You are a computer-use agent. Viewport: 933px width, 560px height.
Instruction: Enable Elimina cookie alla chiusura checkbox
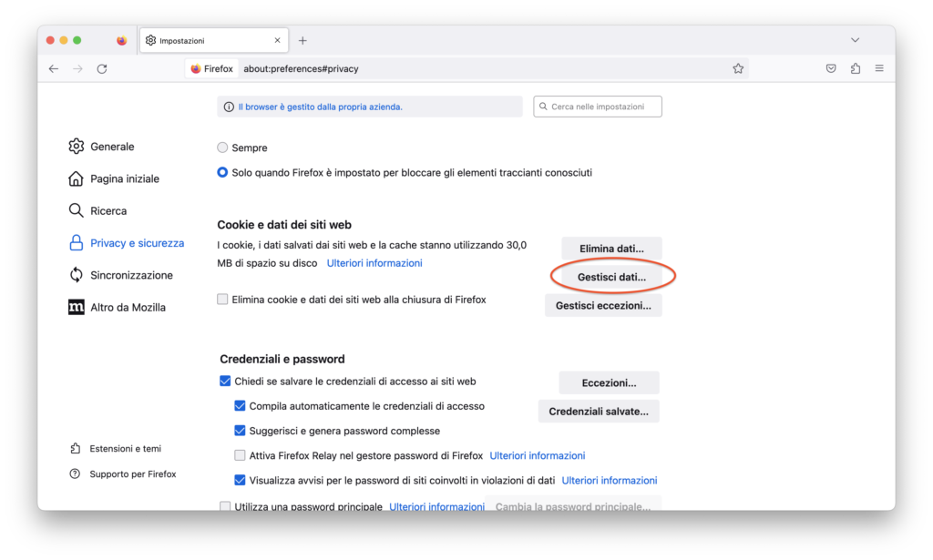[223, 300]
